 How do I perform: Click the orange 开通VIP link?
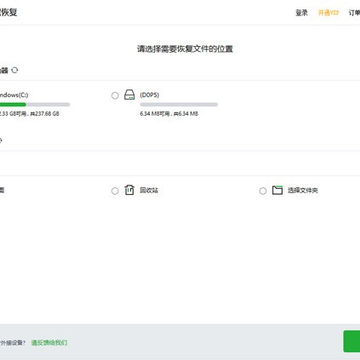[328, 13]
